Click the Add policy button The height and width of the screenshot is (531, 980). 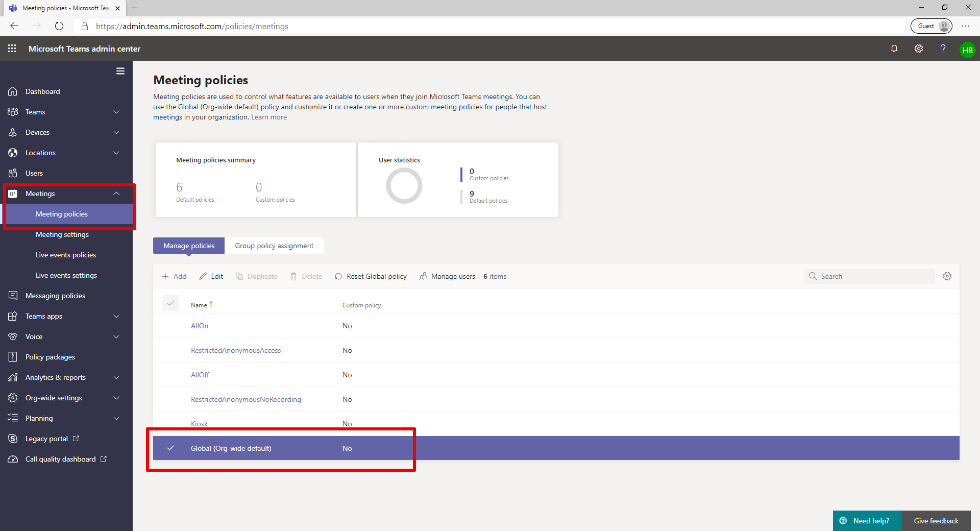[174, 276]
